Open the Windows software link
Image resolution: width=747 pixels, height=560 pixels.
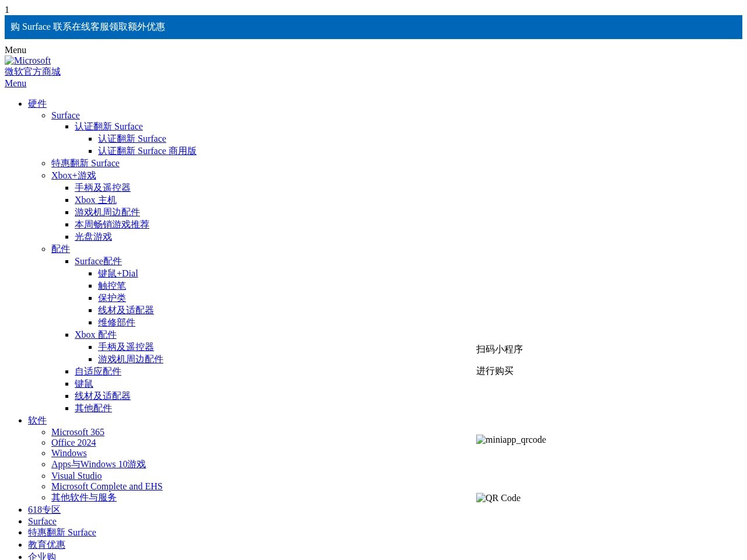(x=69, y=453)
